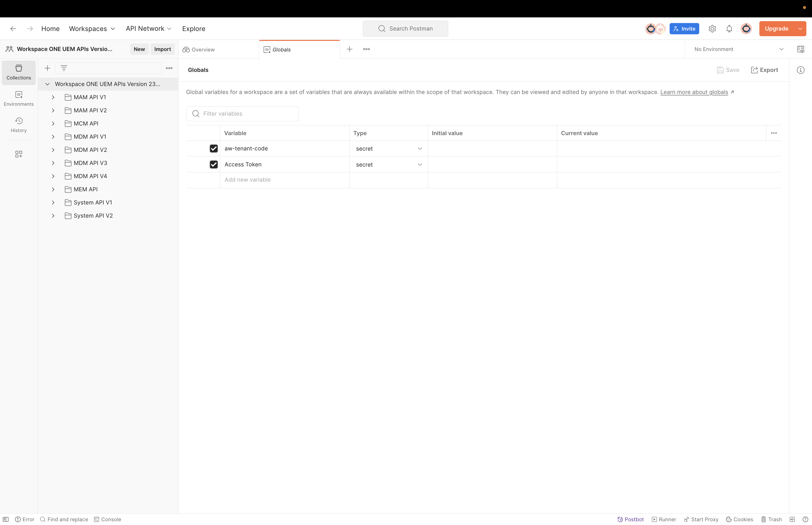Open Postman settings via the gear icon

click(712, 29)
